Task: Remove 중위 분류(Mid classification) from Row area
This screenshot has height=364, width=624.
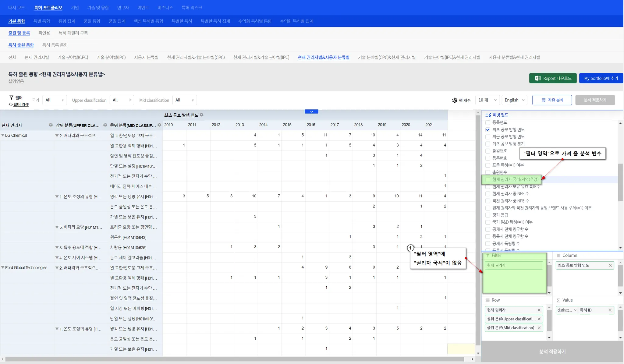Action: point(539,328)
